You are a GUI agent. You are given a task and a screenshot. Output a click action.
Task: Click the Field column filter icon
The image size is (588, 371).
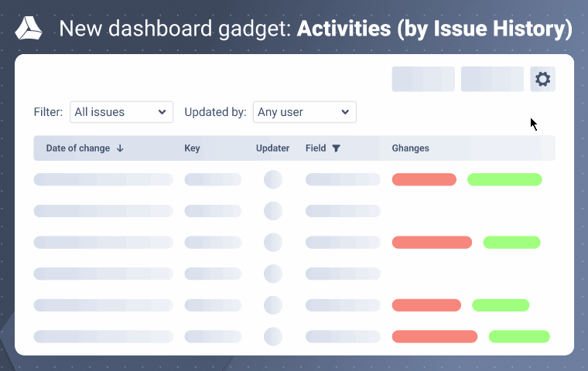click(x=336, y=148)
